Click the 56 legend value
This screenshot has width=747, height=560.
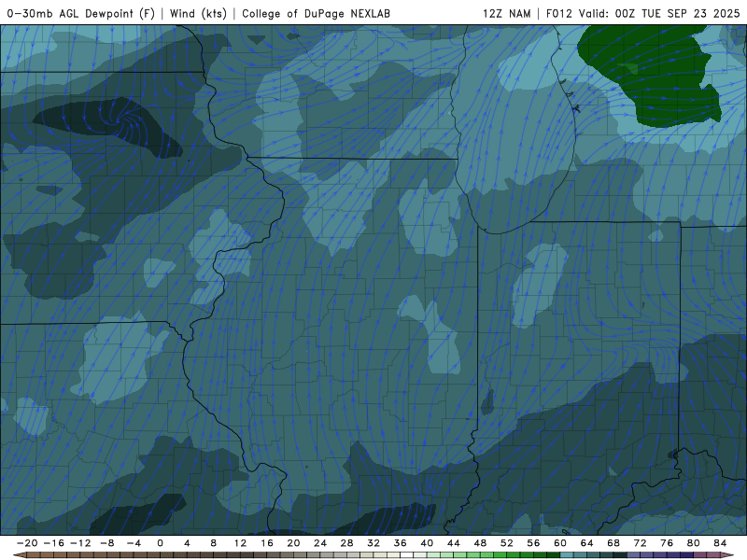pyautogui.click(x=533, y=543)
